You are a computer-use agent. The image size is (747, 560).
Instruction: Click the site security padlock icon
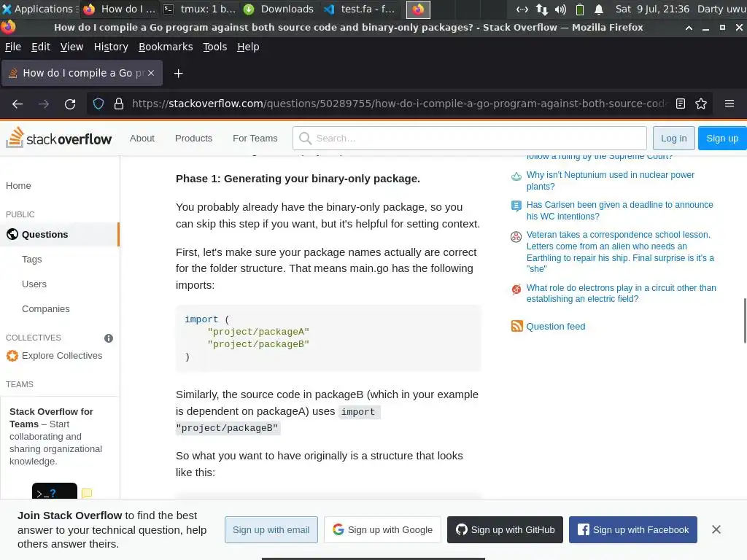(x=119, y=104)
